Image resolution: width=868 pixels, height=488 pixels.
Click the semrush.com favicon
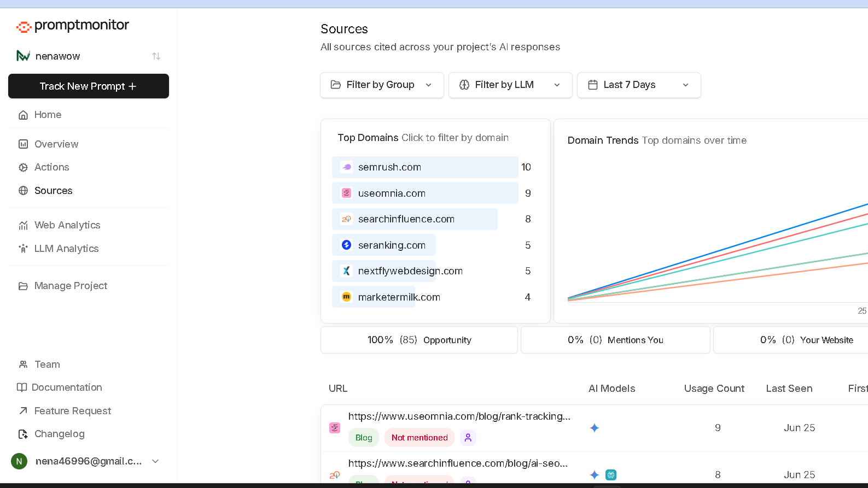tap(346, 167)
